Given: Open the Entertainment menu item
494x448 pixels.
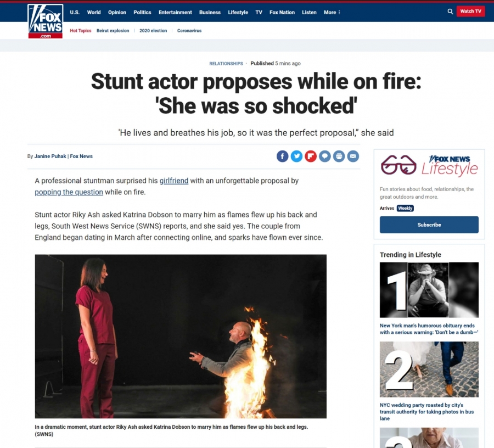Looking at the screenshot, I should pyautogui.click(x=175, y=12).
